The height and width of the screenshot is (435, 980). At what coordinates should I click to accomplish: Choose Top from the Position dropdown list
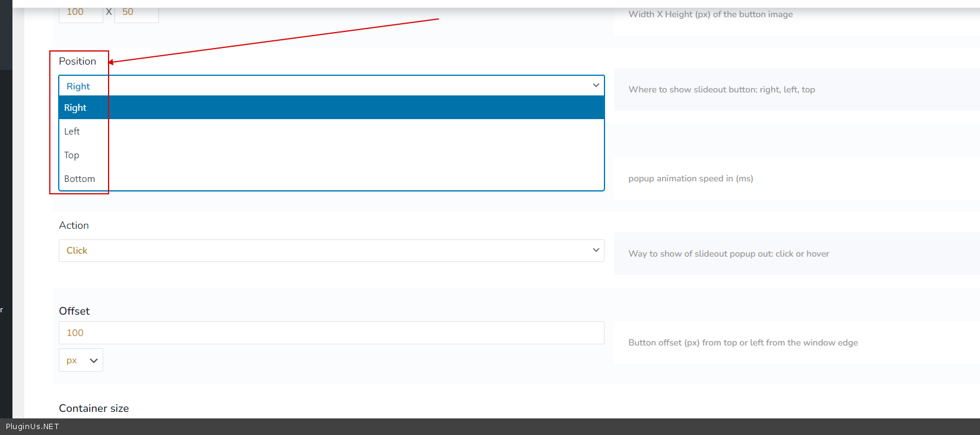coord(72,155)
